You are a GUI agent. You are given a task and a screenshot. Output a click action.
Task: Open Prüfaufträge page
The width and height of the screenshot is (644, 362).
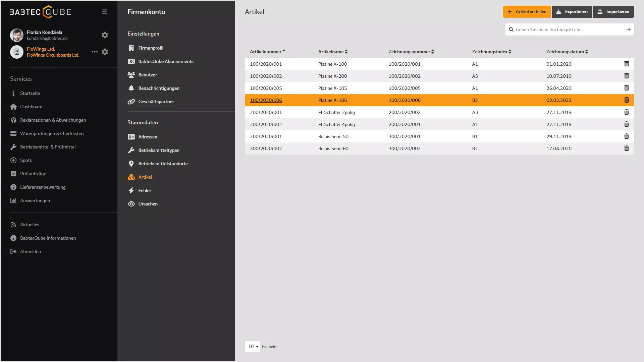coord(33,174)
